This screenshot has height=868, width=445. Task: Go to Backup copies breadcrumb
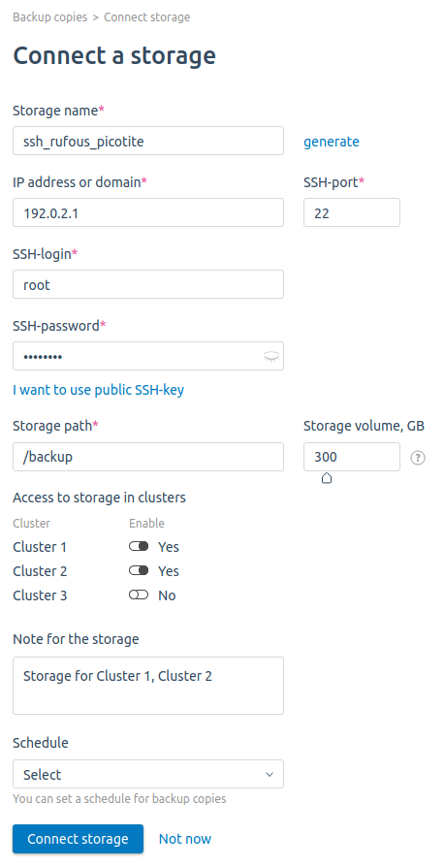tap(49, 17)
